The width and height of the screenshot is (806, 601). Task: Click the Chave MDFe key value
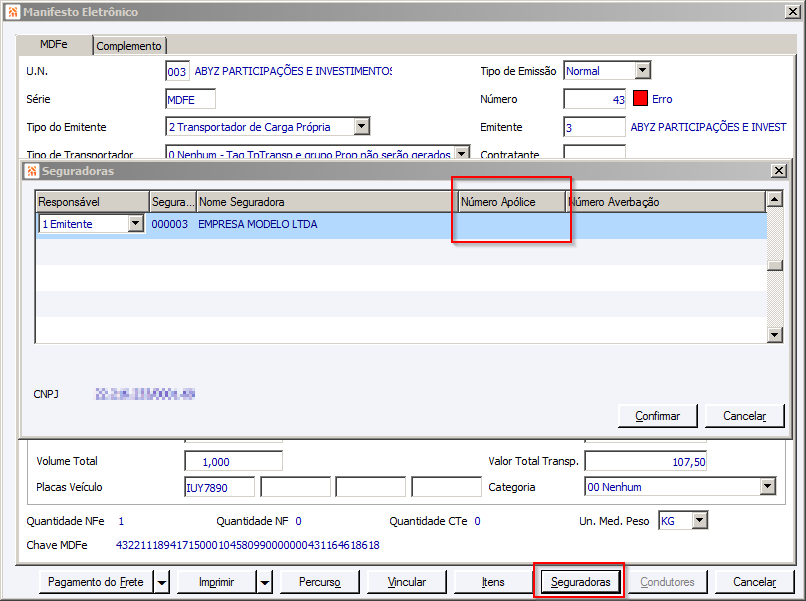point(248,545)
